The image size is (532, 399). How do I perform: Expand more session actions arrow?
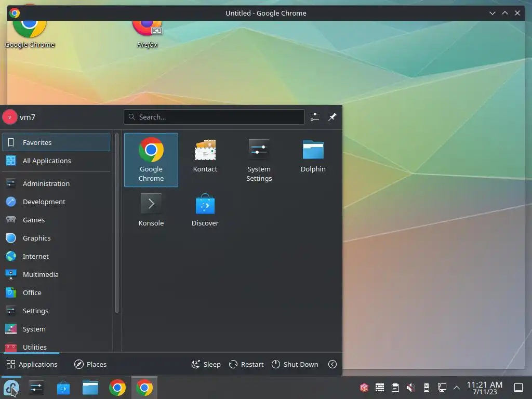pos(332,364)
